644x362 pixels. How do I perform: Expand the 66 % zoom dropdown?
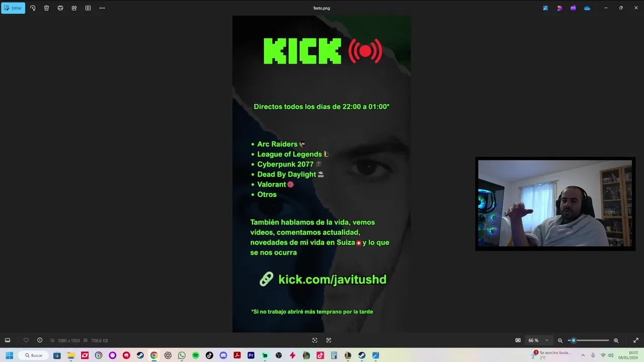coord(538,340)
